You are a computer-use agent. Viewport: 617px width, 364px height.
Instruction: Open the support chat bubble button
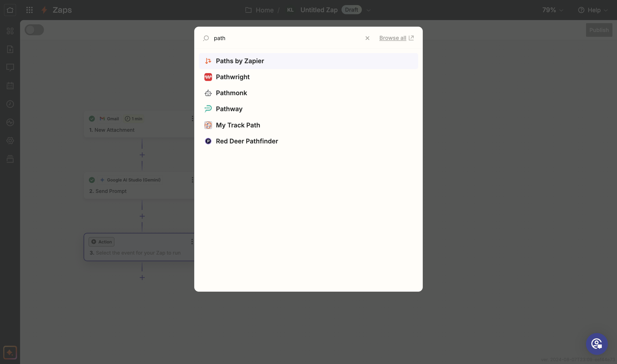tap(597, 344)
